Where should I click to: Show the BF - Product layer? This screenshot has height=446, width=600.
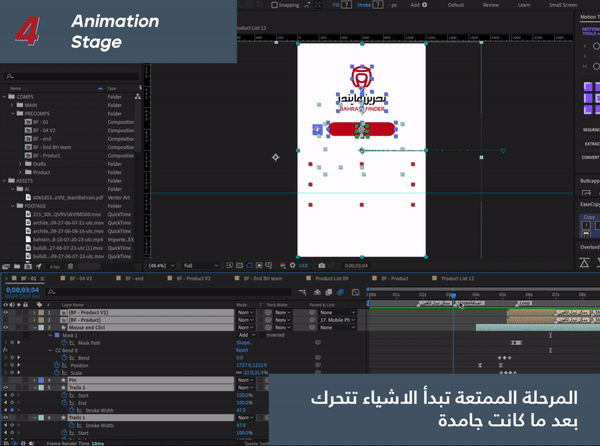tap(5, 320)
